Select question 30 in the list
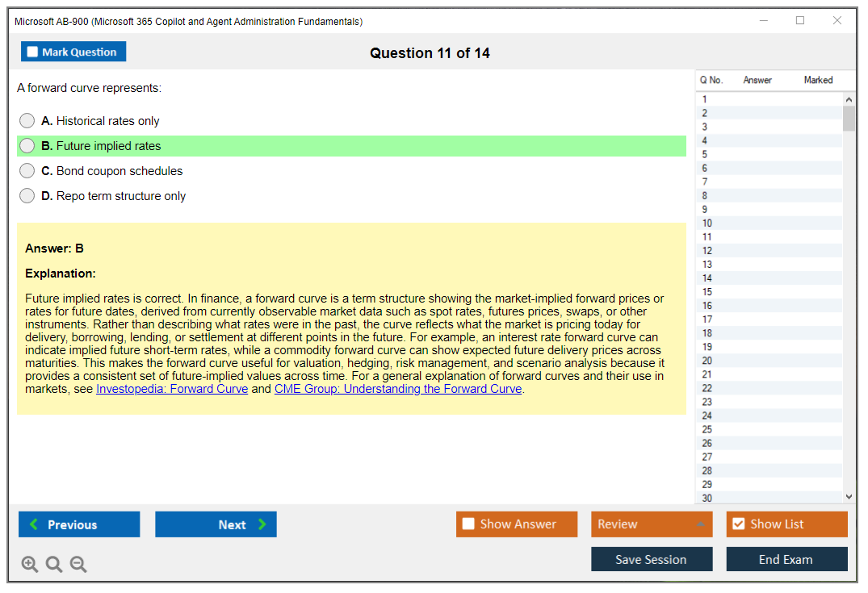 click(x=769, y=497)
